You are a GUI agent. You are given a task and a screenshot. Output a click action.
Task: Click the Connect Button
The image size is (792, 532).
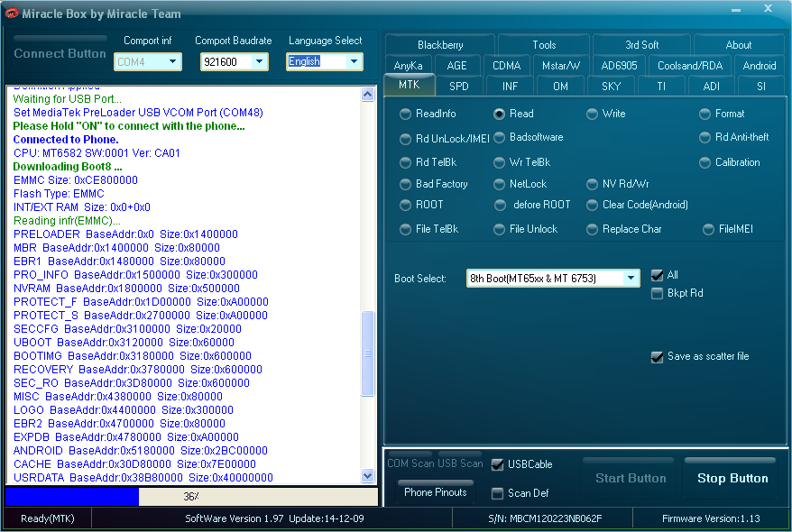60,53
